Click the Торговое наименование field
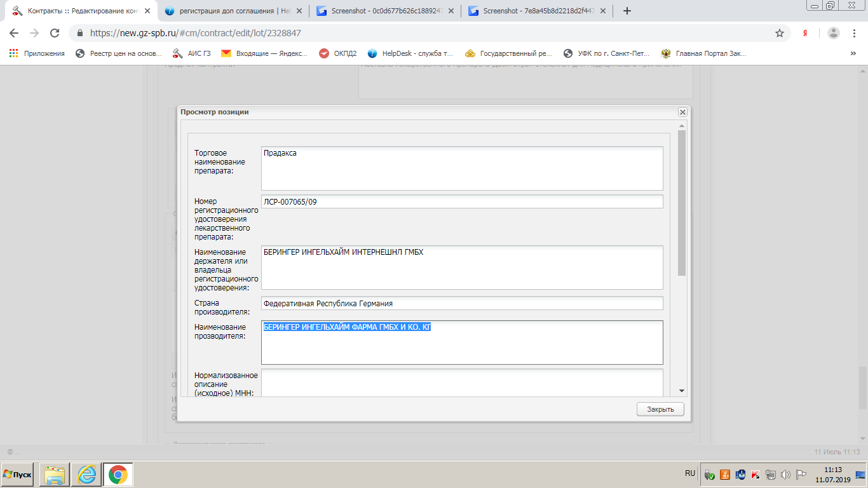Viewport: 868px width, 488px height. click(462, 168)
